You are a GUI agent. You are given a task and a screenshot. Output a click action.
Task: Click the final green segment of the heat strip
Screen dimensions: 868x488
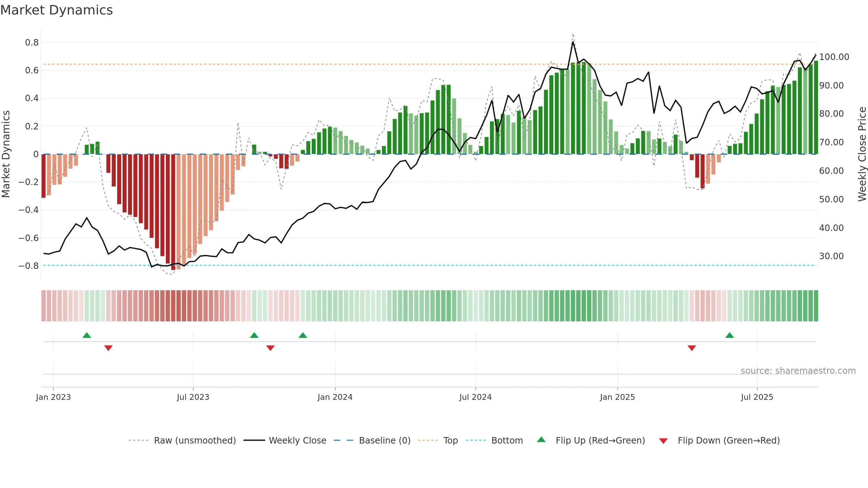point(816,306)
